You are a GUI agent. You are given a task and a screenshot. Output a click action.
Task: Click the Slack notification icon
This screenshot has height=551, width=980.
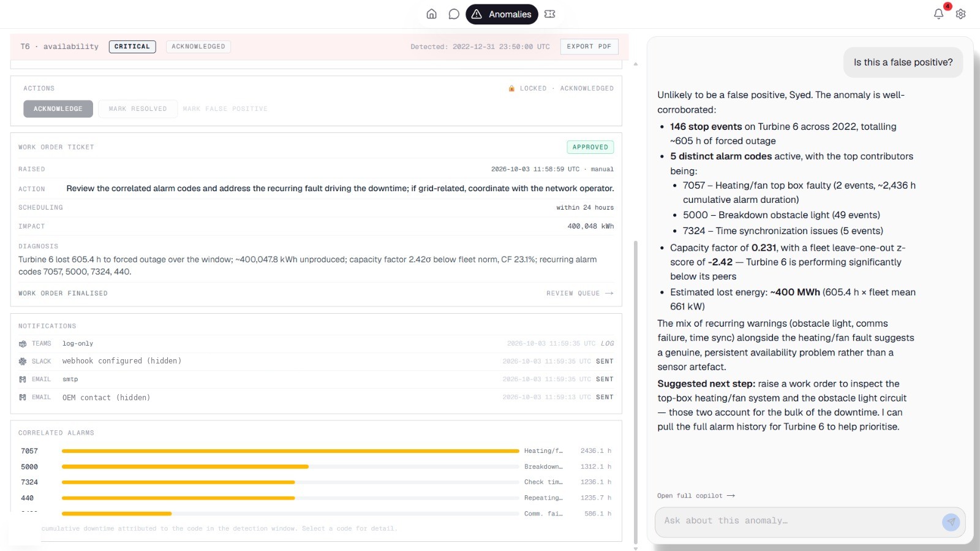[x=23, y=362]
